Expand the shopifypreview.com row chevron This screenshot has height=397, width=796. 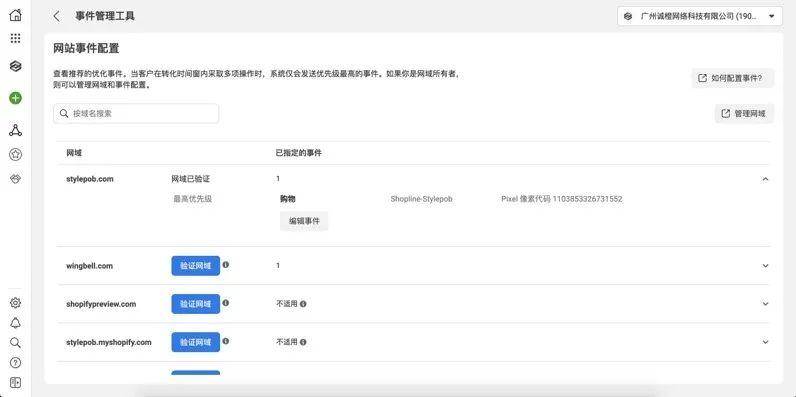pyautogui.click(x=766, y=304)
